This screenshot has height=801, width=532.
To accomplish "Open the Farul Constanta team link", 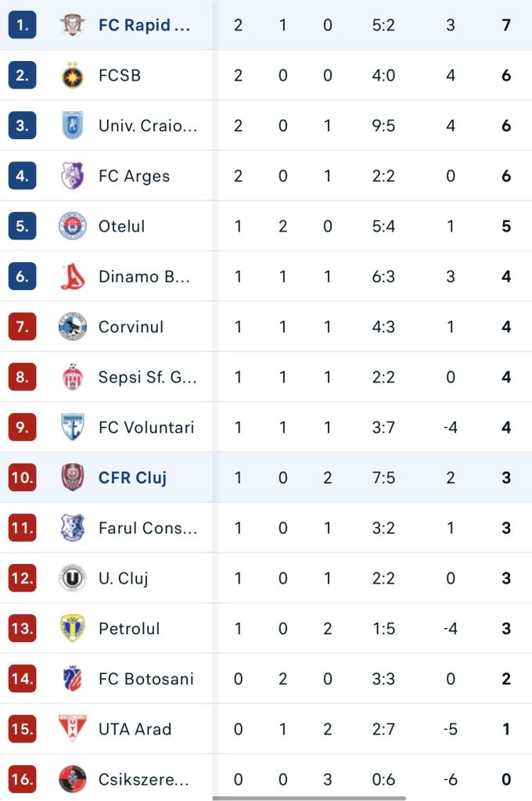I will pos(148,528).
